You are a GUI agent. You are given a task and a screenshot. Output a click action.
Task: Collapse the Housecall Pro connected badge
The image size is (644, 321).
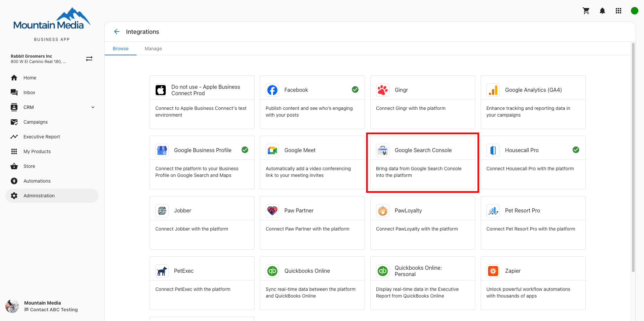576,150
